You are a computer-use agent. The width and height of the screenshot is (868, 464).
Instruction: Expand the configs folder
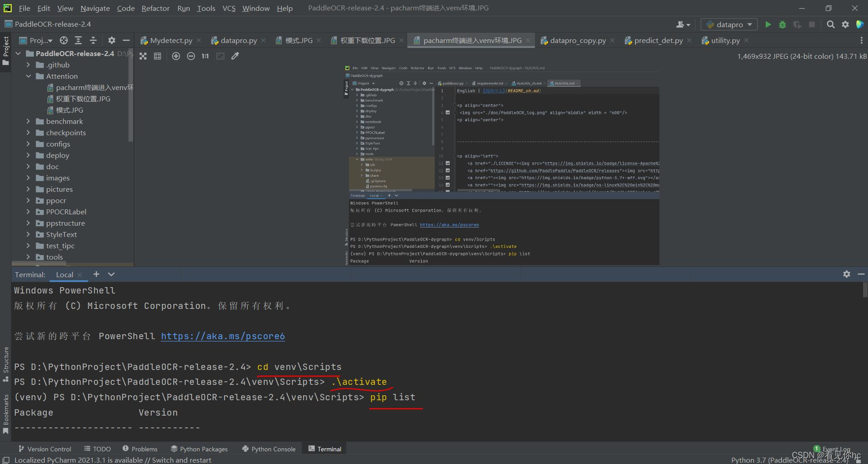[28, 144]
